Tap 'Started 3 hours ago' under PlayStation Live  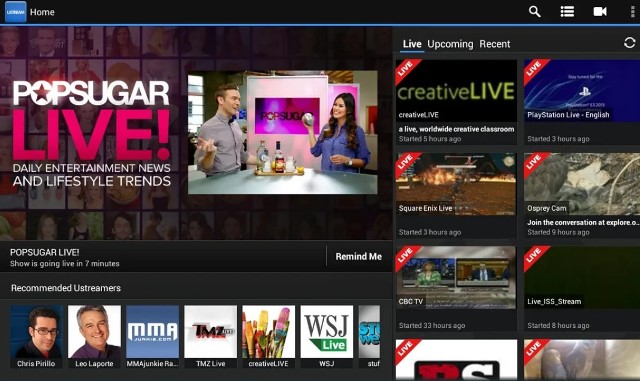558,139
